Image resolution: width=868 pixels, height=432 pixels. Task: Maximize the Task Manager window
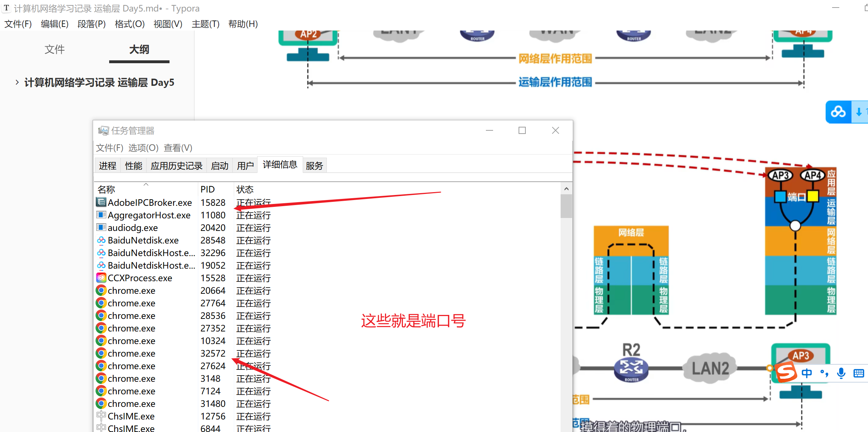click(522, 130)
